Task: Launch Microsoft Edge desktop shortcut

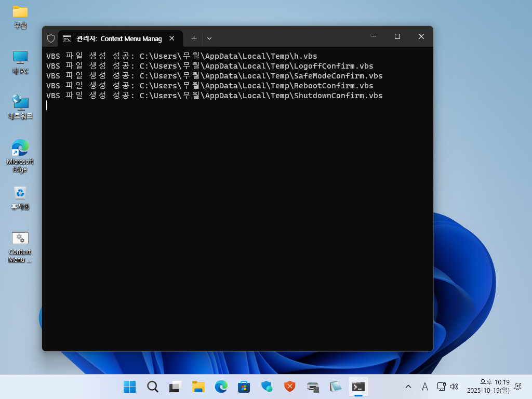Action: coord(20,156)
